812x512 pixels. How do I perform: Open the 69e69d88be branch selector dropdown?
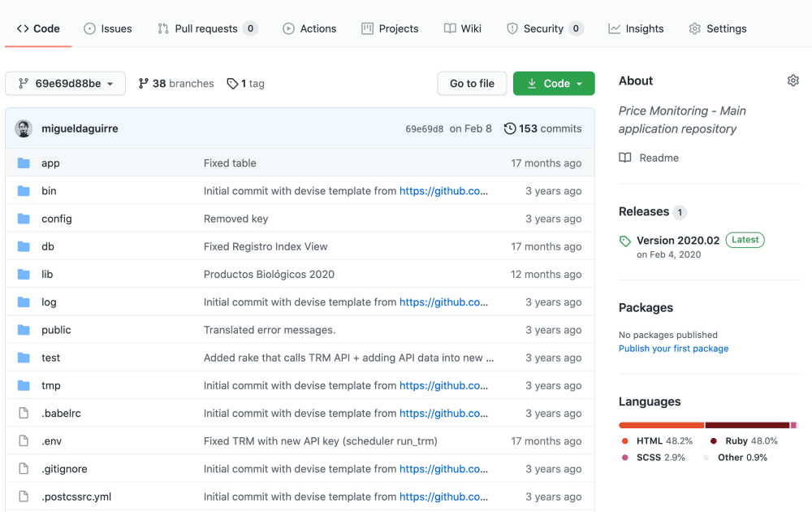(66, 84)
